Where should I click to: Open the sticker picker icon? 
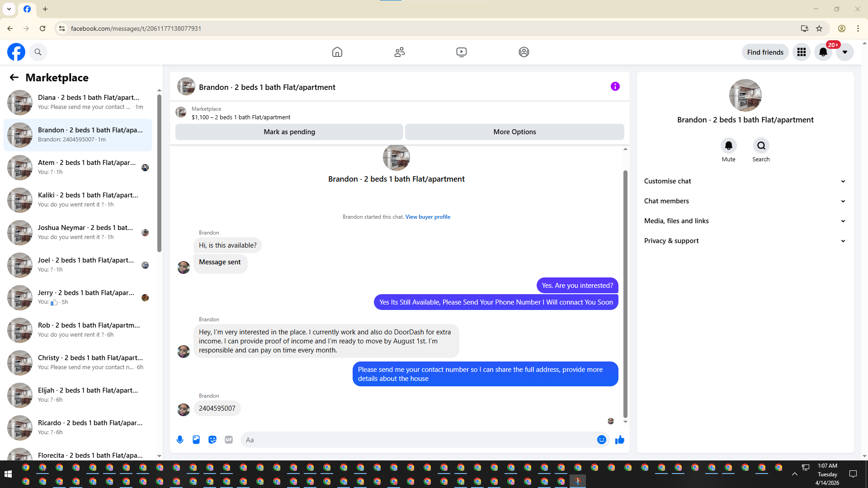coord(212,440)
